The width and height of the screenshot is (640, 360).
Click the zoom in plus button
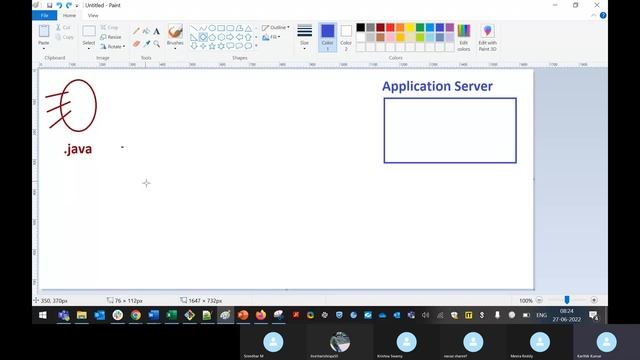[x=594, y=300]
